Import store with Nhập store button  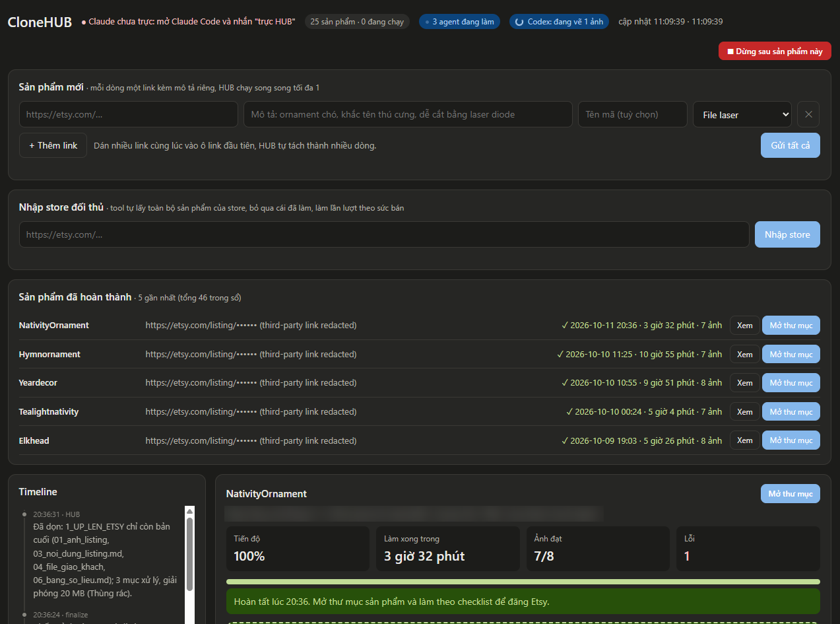click(x=787, y=234)
